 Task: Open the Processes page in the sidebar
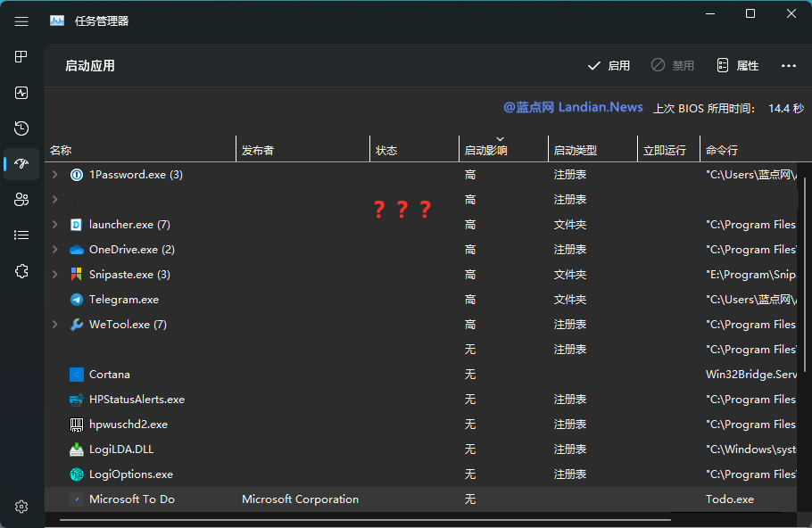click(21, 56)
